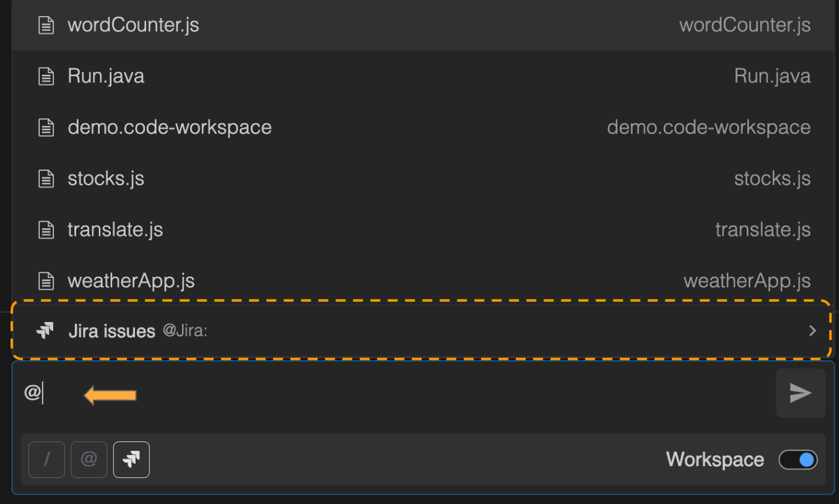Click the file icon beside Run.java

(46, 76)
